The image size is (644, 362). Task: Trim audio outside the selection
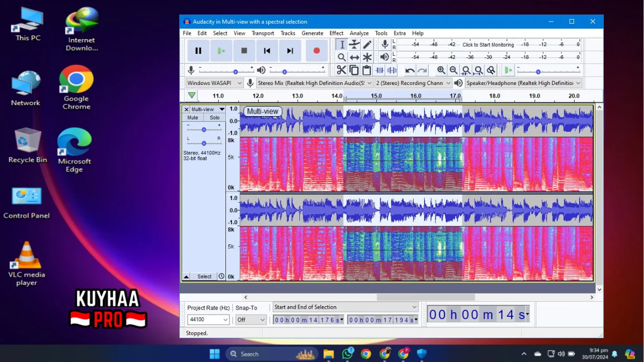[380, 70]
